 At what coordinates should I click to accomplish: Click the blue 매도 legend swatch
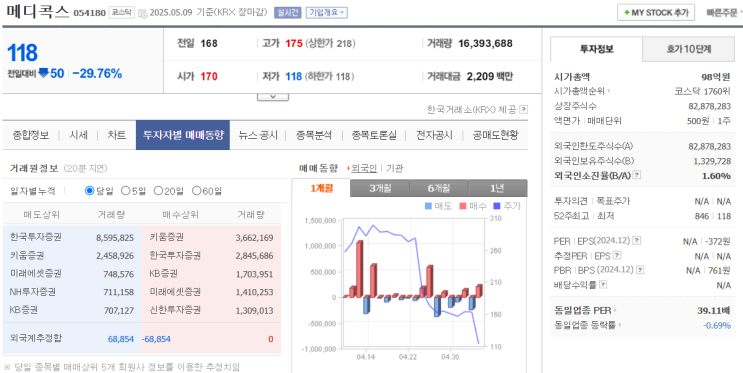click(428, 206)
